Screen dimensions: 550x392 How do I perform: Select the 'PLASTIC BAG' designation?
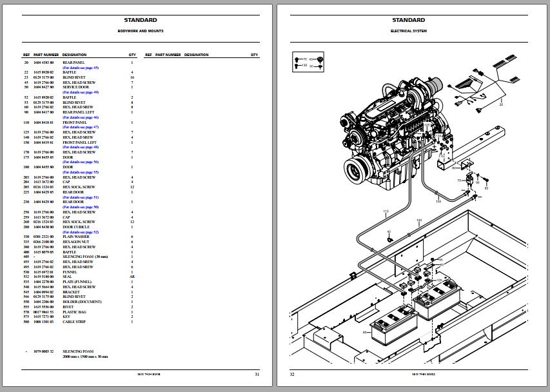[74, 312]
